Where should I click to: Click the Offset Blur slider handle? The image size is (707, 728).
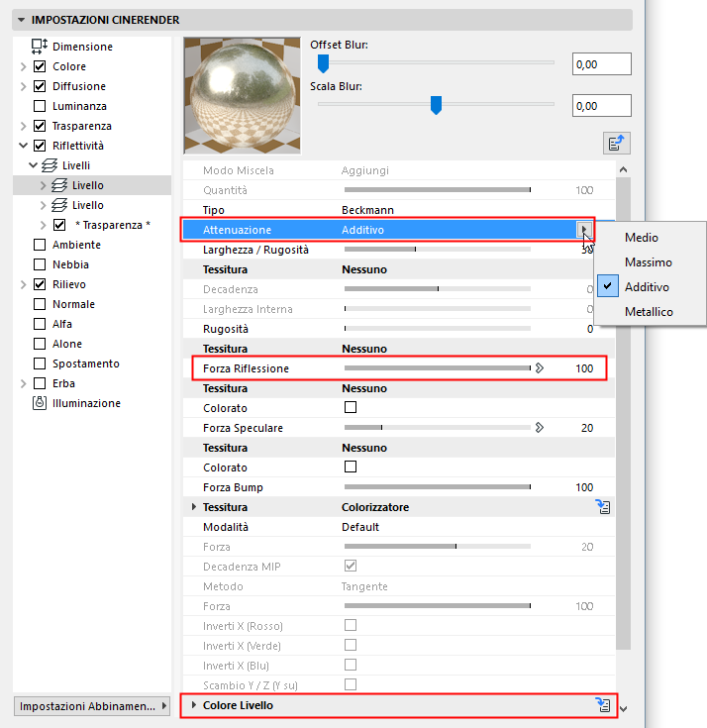pyautogui.click(x=323, y=63)
